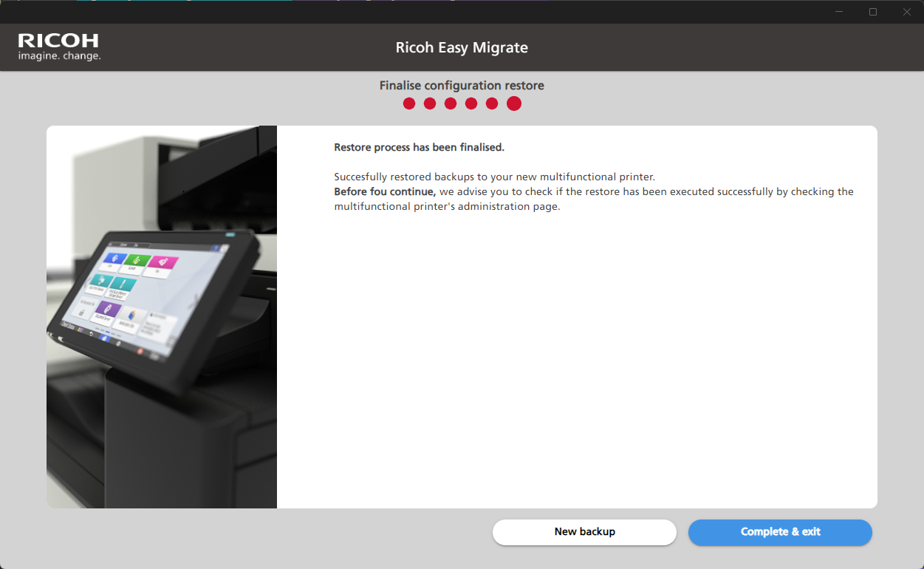Select the fifth red progress step dot
Image resolution: width=924 pixels, height=569 pixels.
pyautogui.click(x=492, y=104)
